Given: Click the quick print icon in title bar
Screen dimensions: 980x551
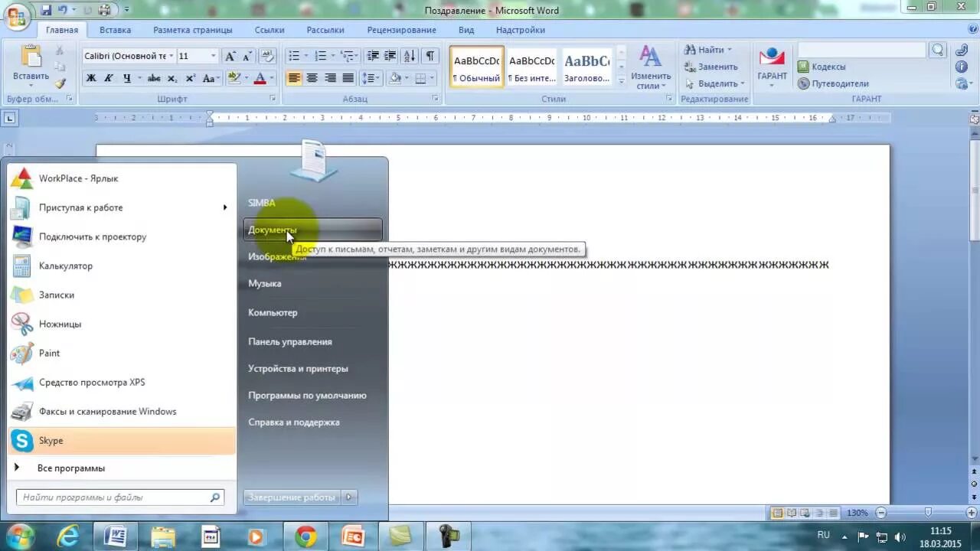Looking at the screenshot, I should [x=105, y=10].
